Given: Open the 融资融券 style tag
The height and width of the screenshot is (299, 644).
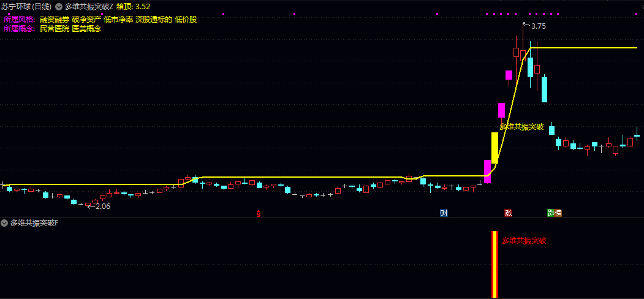Looking at the screenshot, I should click(x=55, y=20).
